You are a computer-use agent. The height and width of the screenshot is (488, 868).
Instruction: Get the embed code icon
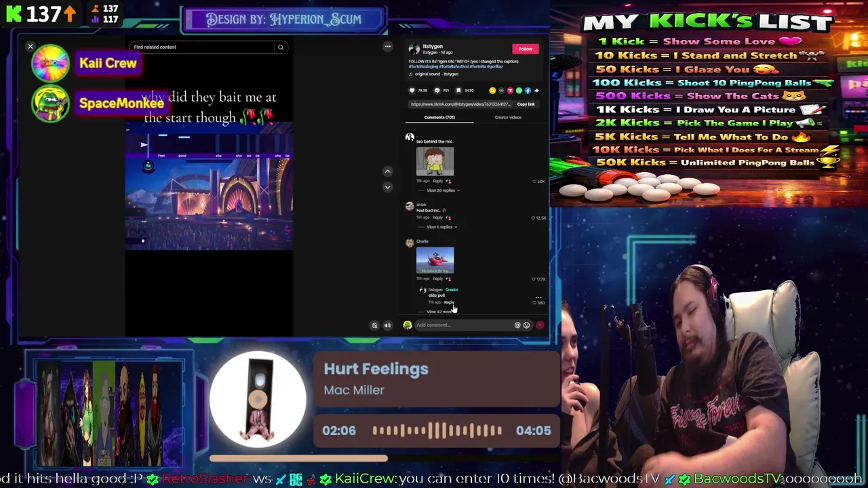(x=501, y=90)
